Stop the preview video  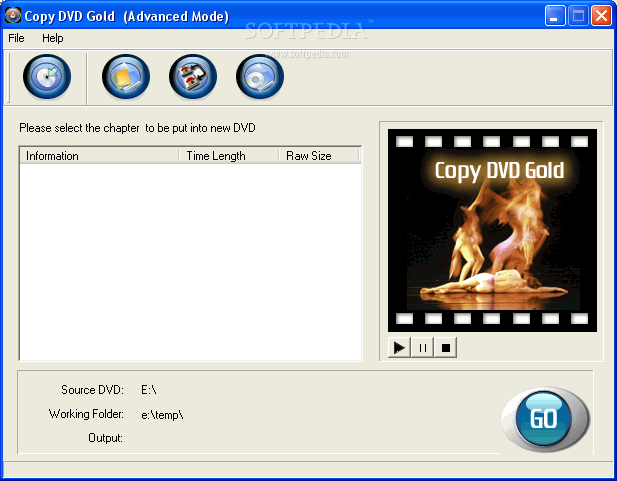(445, 348)
